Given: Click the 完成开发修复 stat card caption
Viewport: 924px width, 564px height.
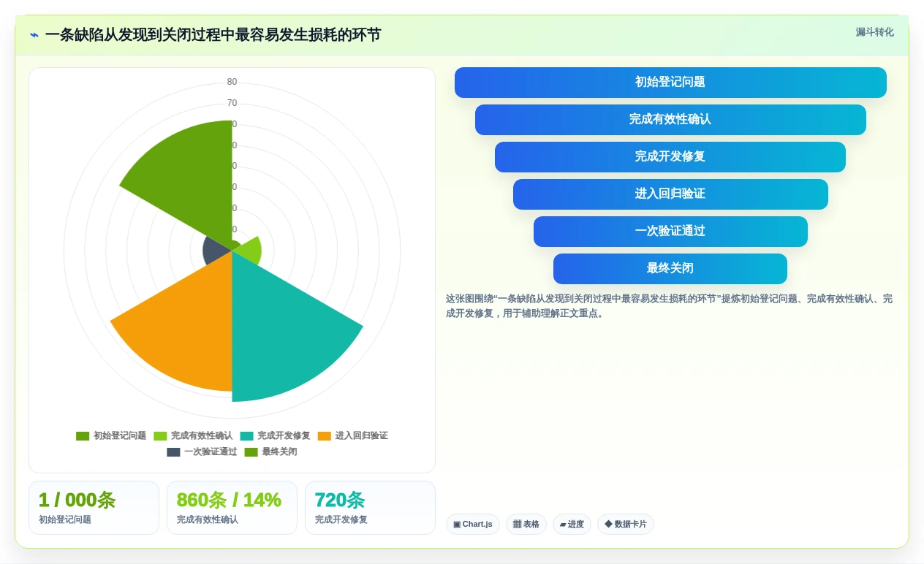Looking at the screenshot, I should (341, 520).
